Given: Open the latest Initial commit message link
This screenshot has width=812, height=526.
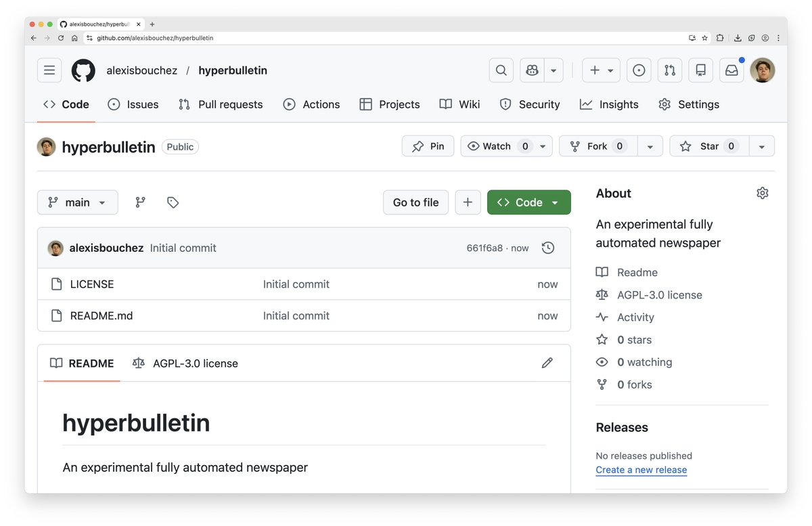Looking at the screenshot, I should point(183,248).
